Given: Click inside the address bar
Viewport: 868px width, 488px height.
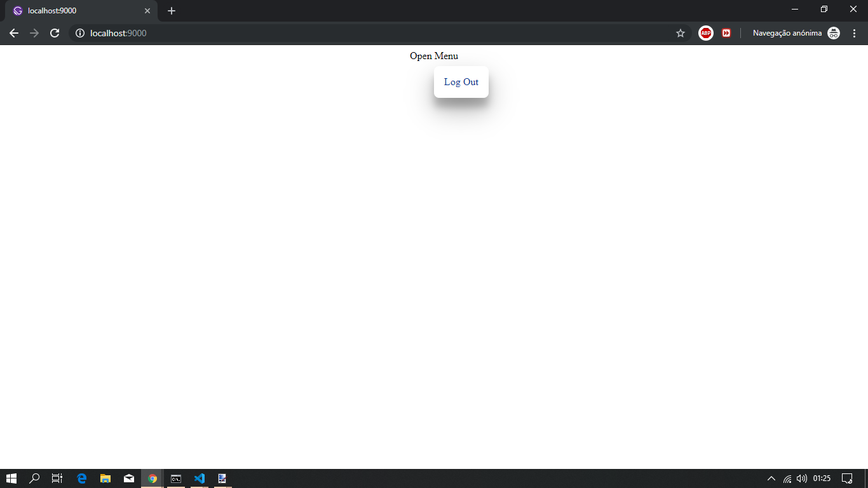Looking at the screenshot, I should click(x=254, y=33).
